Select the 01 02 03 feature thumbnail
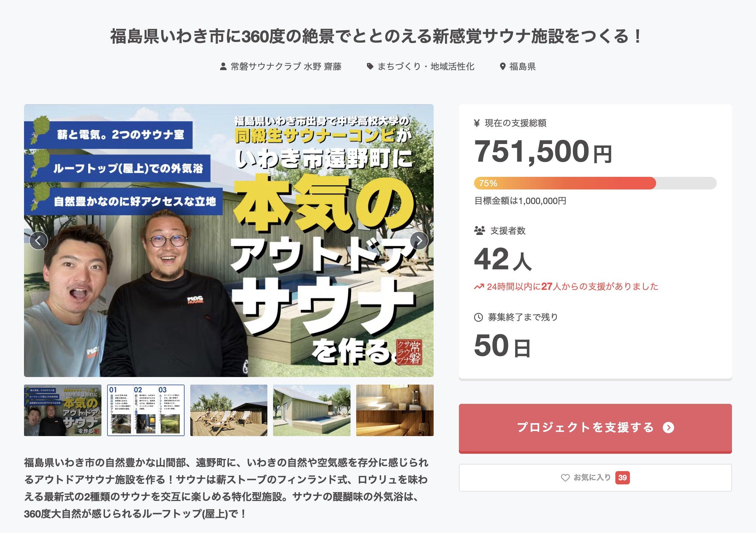Image resolution: width=756 pixels, height=533 pixels. point(145,410)
